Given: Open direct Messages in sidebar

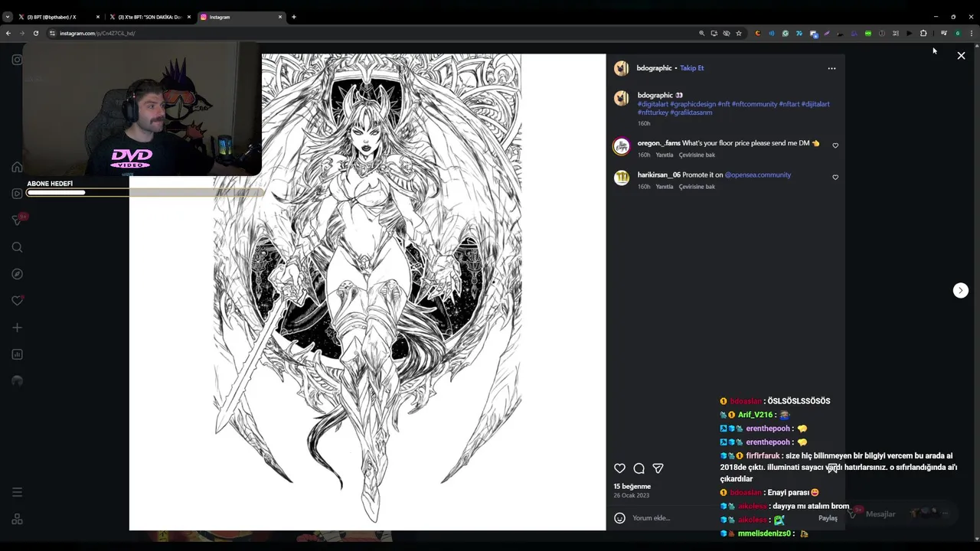Looking at the screenshot, I should click(17, 220).
